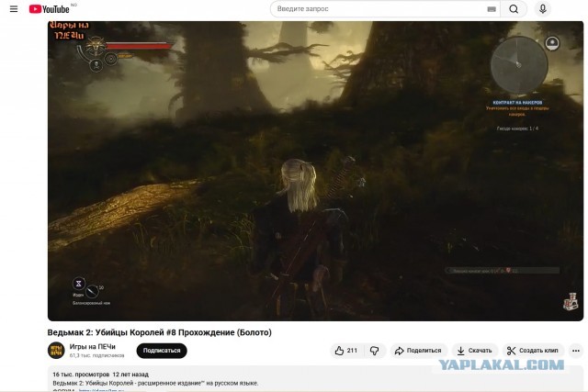This screenshot has width=588, height=392.
Task: Click the Игры на ПЕЧи logo overlay in video
Action: coord(70,30)
